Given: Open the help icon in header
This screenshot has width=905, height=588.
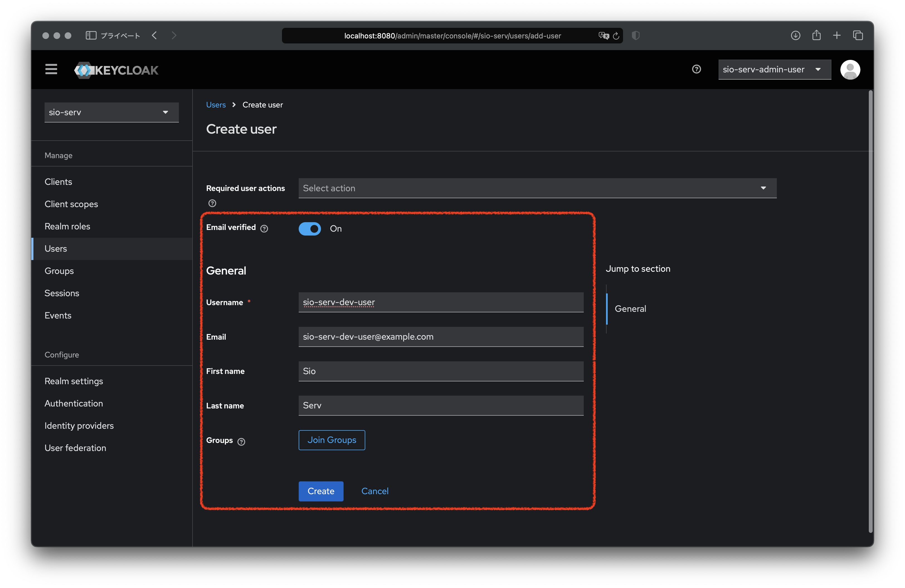Looking at the screenshot, I should 696,69.
